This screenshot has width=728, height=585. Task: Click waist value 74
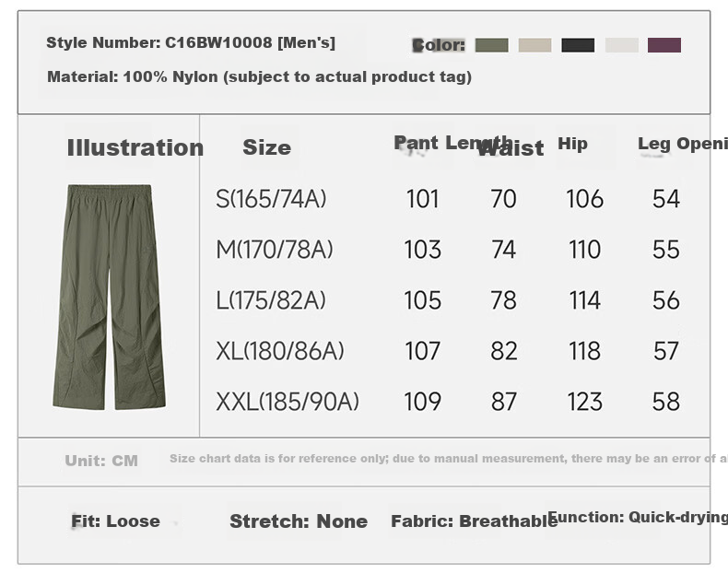[x=504, y=250]
